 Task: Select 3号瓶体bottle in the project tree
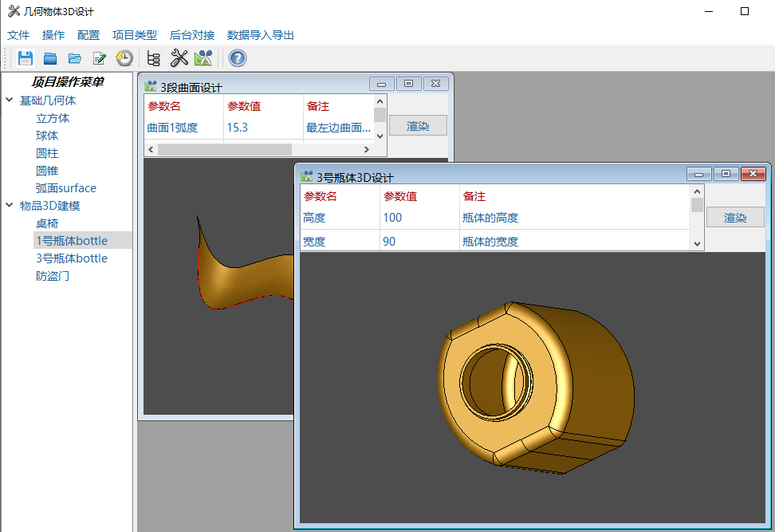72,258
